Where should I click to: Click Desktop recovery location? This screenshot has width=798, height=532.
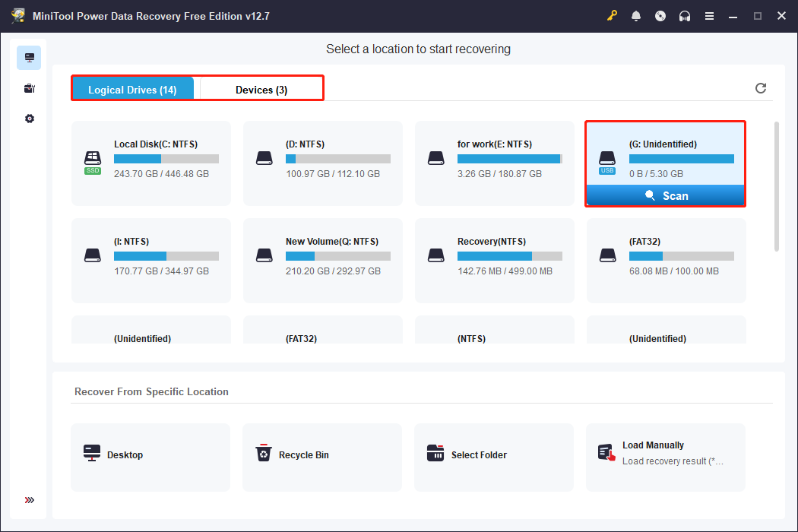pos(150,454)
